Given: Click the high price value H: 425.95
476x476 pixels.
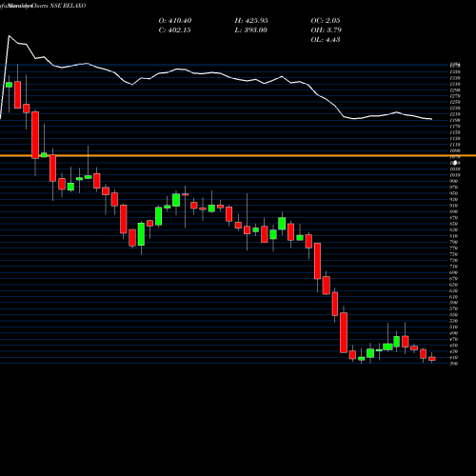Looking at the screenshot, I should point(251,21).
